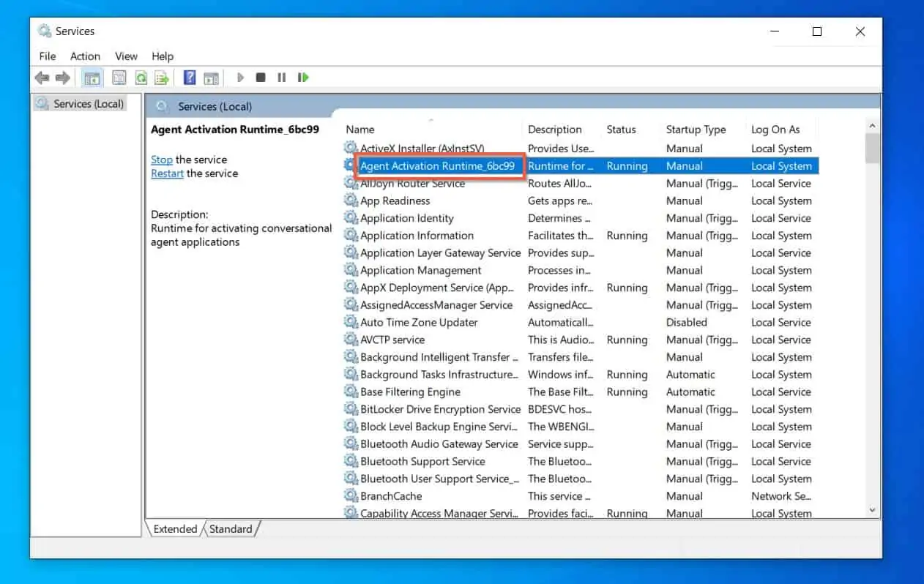Click the Stop Service square icon

pyautogui.click(x=261, y=78)
